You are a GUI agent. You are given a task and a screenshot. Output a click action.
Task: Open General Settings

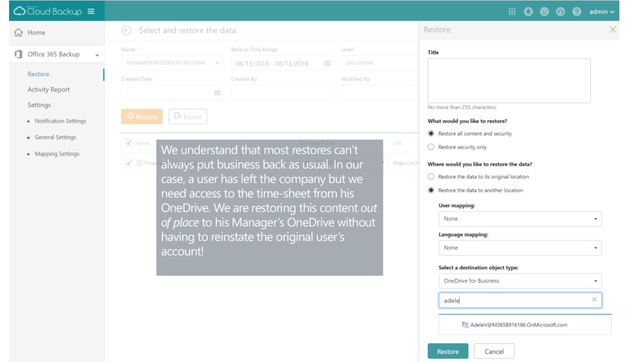coord(55,137)
